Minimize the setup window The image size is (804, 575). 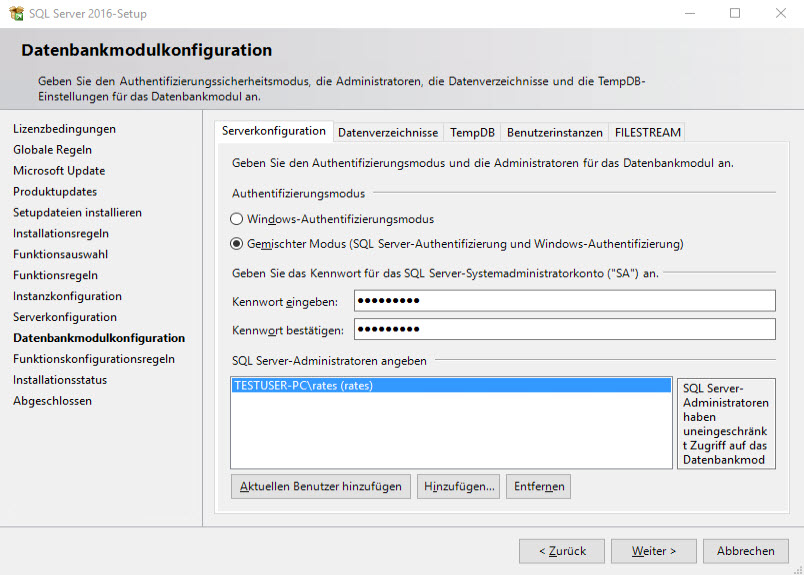point(689,13)
